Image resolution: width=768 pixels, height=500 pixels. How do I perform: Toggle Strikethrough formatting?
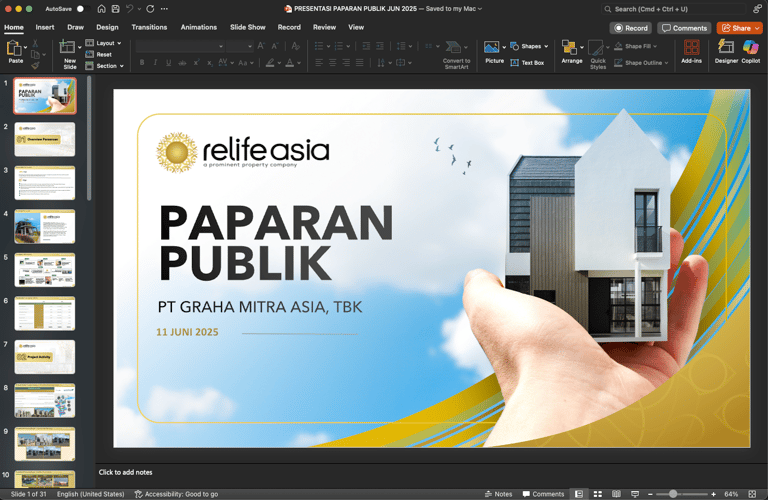coord(182,63)
